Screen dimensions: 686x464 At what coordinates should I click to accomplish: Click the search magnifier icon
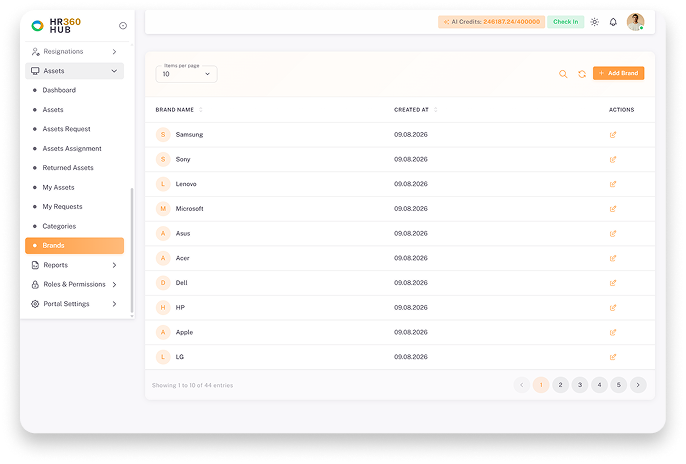[x=563, y=74]
